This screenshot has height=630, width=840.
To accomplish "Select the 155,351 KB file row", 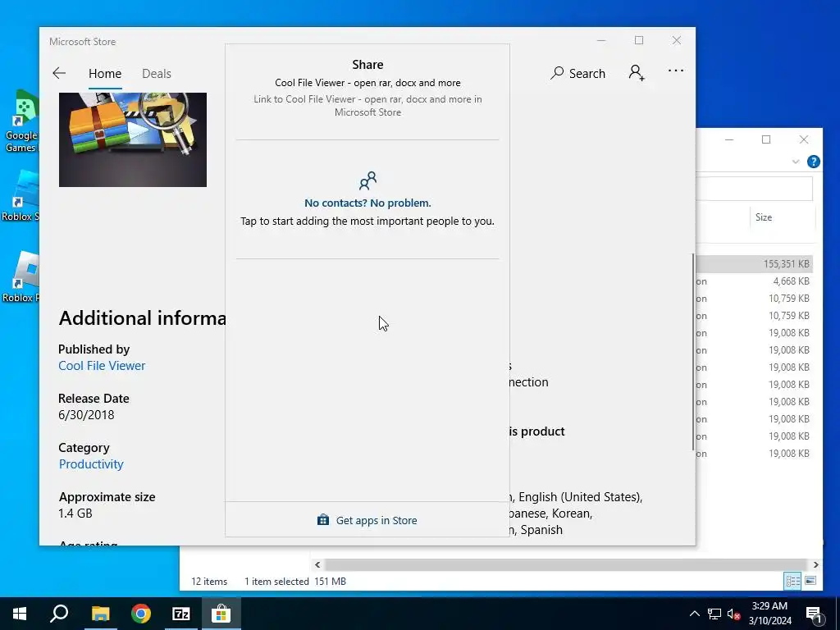I will point(755,263).
